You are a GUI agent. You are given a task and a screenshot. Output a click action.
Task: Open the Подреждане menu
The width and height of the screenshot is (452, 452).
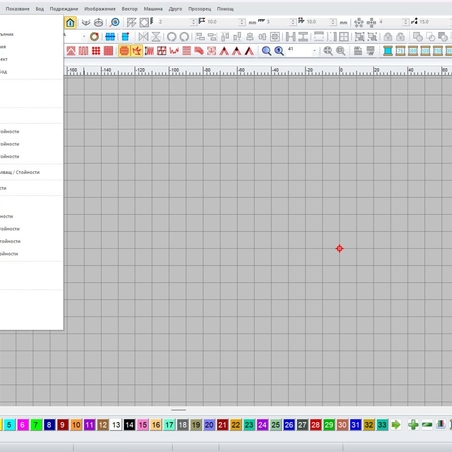tap(64, 9)
